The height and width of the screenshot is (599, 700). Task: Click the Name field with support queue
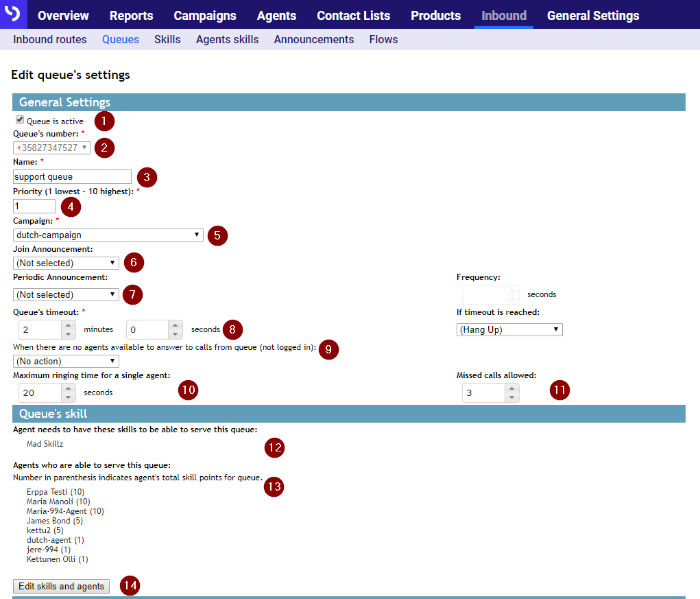pos(72,176)
